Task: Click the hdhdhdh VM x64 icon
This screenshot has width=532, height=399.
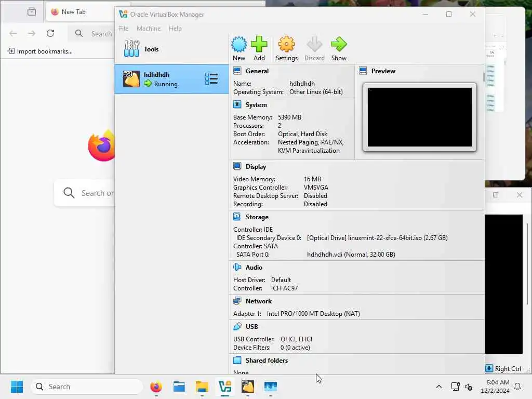Action: pos(131,79)
